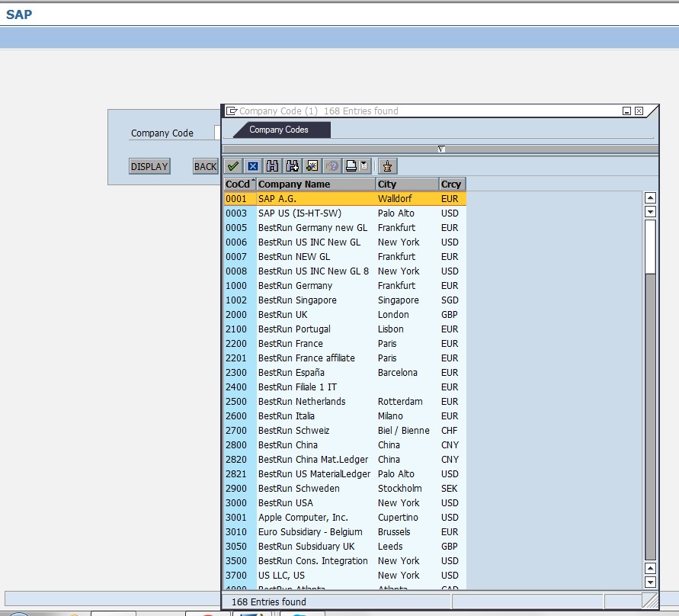
Task: Click the Find Next icon
Action: (293, 165)
